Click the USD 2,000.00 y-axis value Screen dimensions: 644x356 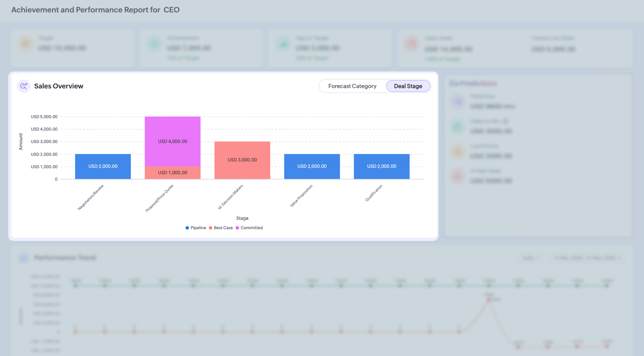click(44, 154)
